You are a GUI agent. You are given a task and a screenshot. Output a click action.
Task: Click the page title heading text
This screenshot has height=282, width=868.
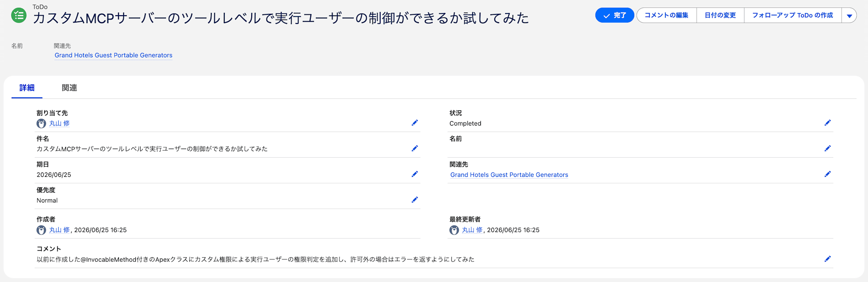point(281,18)
